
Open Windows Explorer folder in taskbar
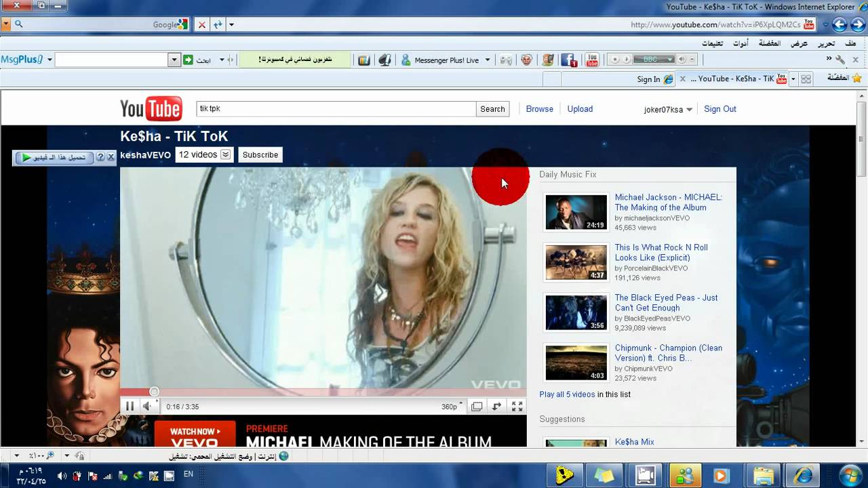(764, 476)
